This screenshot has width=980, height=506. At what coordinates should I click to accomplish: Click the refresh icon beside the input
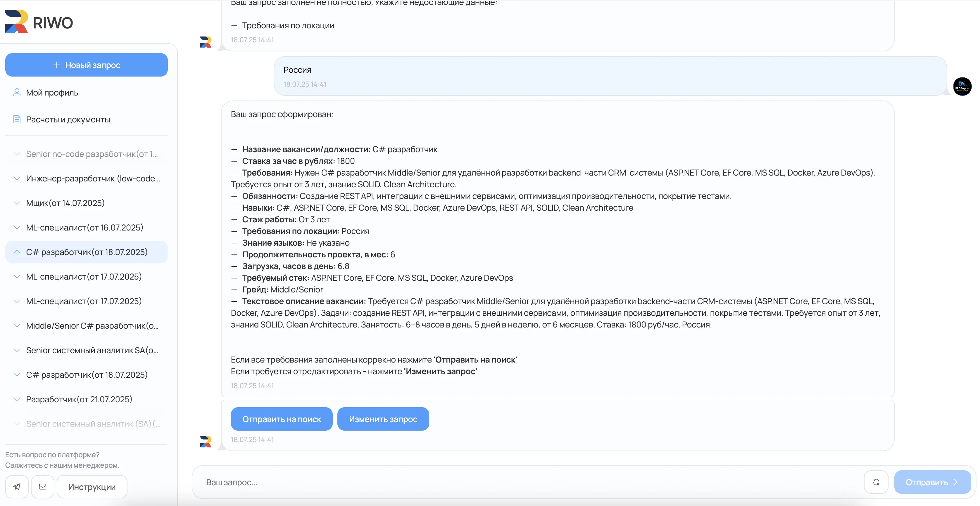tap(876, 482)
